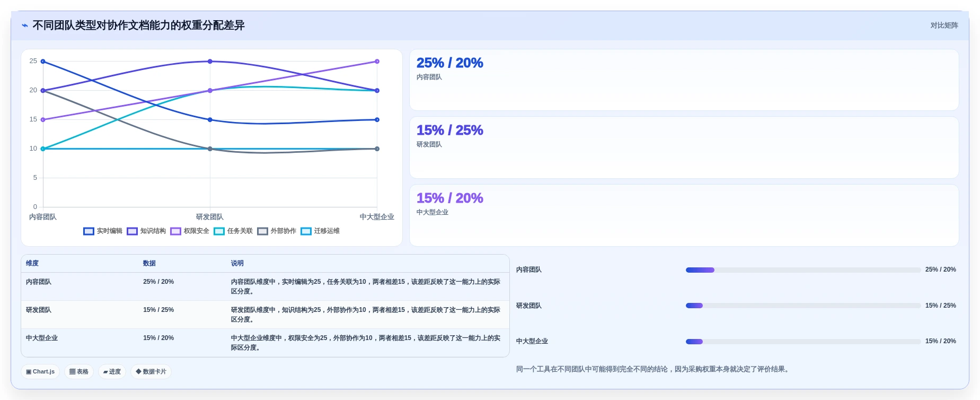Click the 内容团队 table row cell
Viewport: 980px width, 400px height.
39,282
